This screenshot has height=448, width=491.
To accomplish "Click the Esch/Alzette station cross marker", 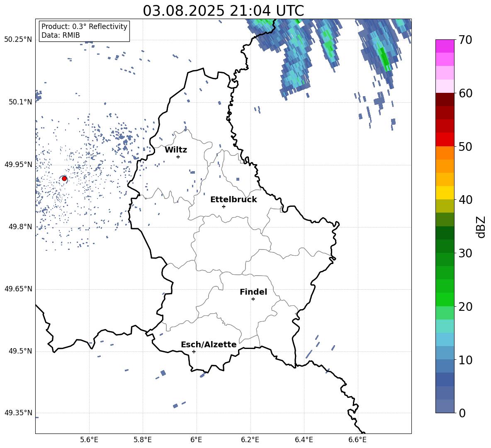I will (194, 351).
